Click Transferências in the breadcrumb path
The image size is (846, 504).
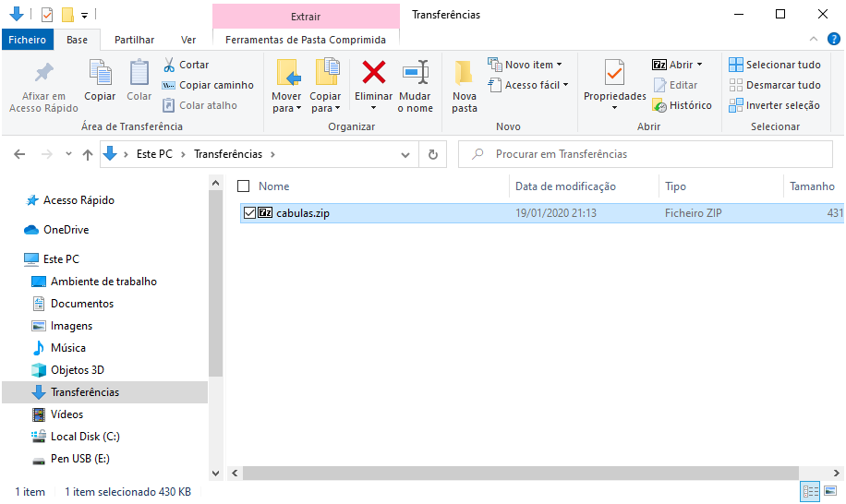pyautogui.click(x=228, y=154)
